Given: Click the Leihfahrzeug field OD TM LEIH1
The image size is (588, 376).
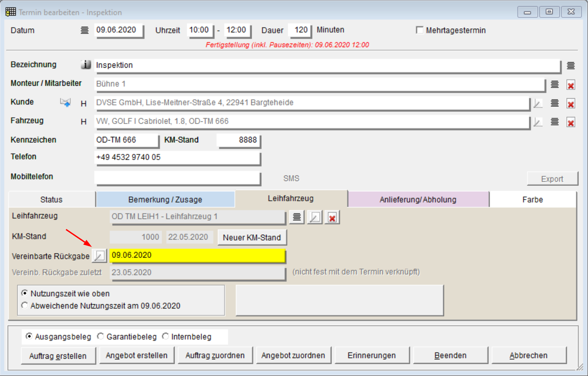Looking at the screenshot, I should [x=197, y=217].
